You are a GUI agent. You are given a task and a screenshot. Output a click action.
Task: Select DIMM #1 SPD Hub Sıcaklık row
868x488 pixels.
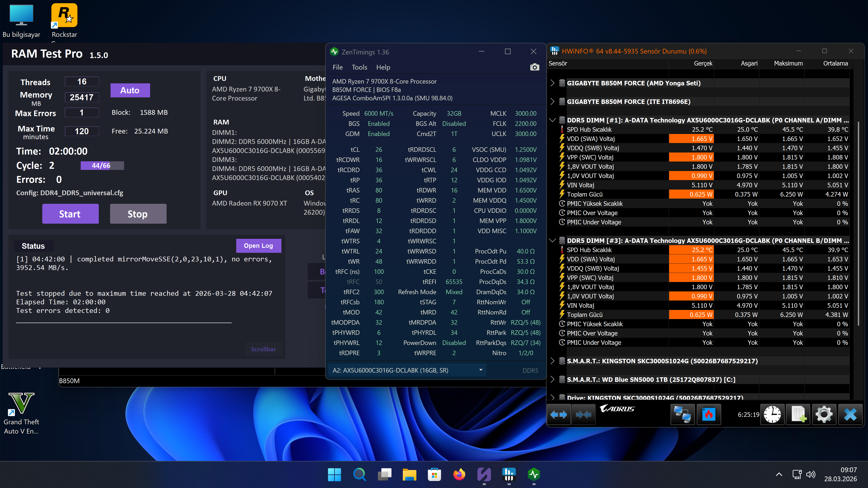coord(704,130)
